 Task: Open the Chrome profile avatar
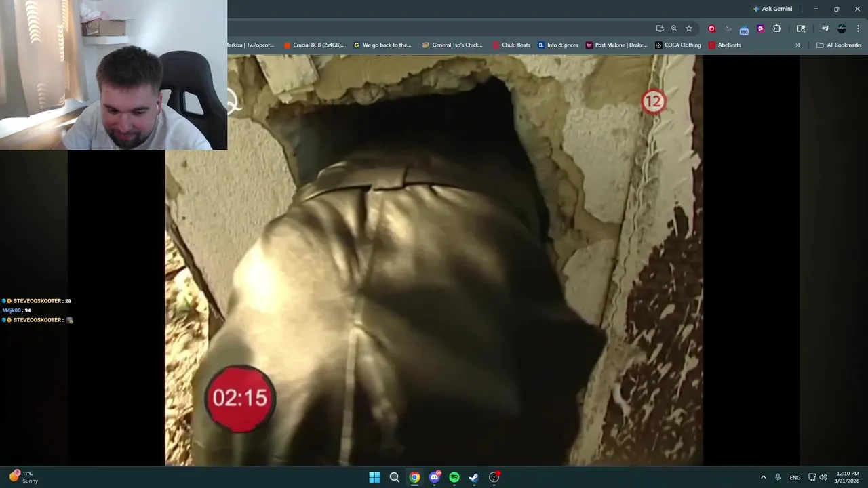(x=842, y=28)
